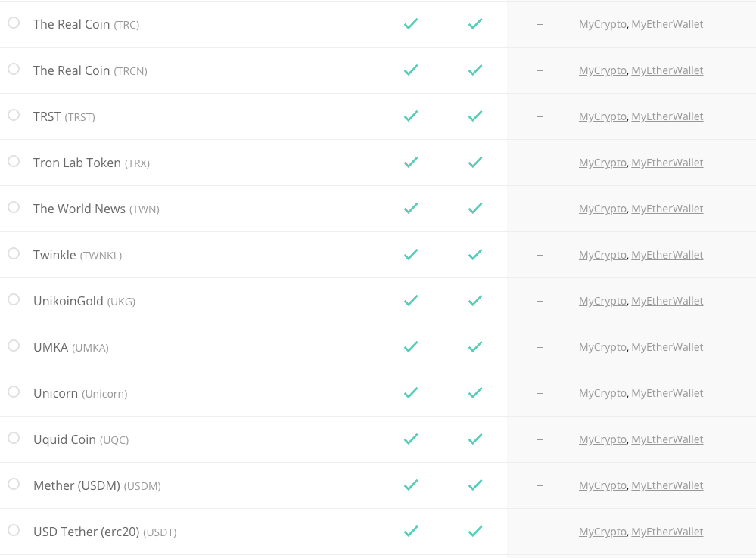
Task: Click second checkmark in Tron Lab Token row
Action: click(x=475, y=162)
